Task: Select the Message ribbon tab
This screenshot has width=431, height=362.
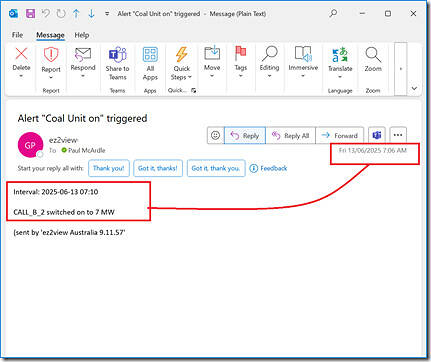Action: coord(50,35)
